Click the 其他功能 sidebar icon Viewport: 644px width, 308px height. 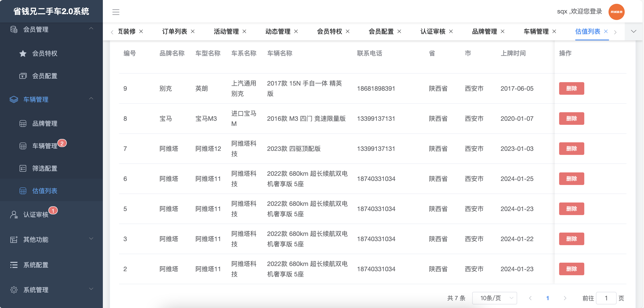[14, 239]
